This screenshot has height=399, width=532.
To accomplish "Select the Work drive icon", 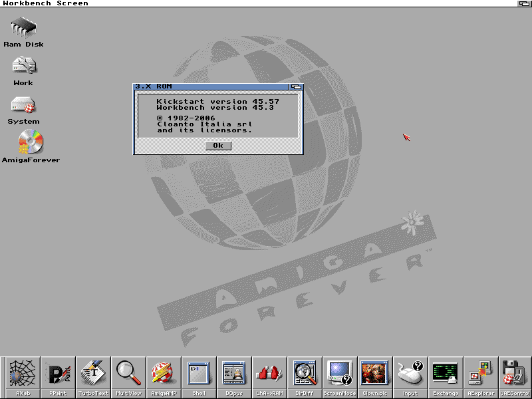I will [23, 66].
